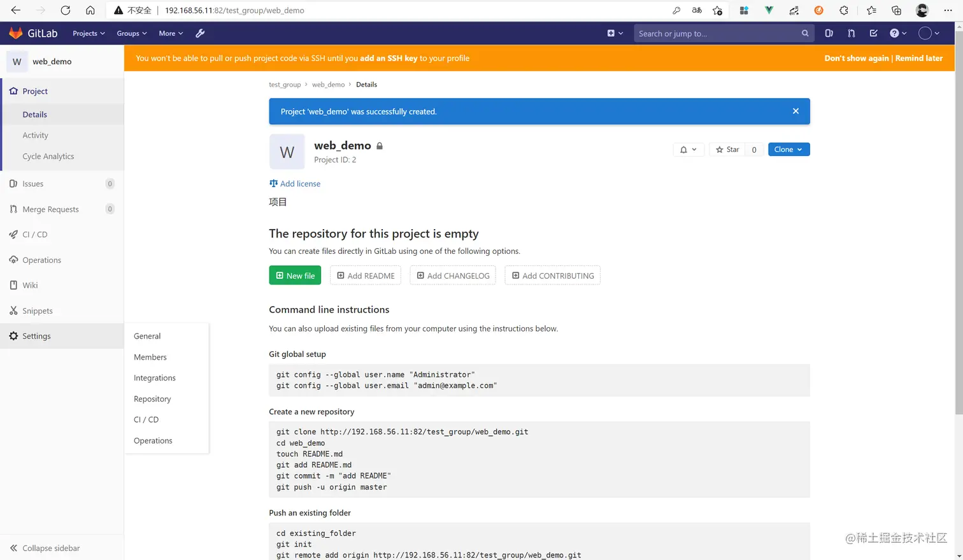Open the new item plus dropdown
Screen dimensions: 963x560
click(615, 33)
